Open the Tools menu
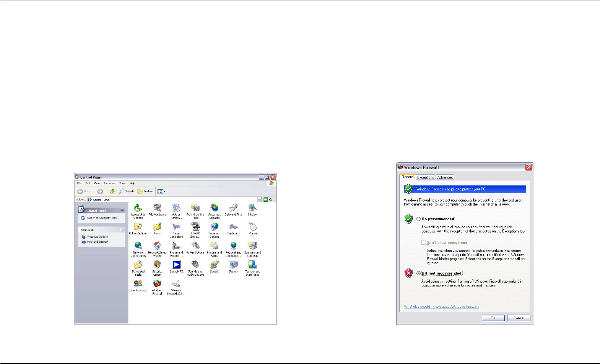Image resolution: width=600 pixels, height=364 pixels. (x=122, y=184)
